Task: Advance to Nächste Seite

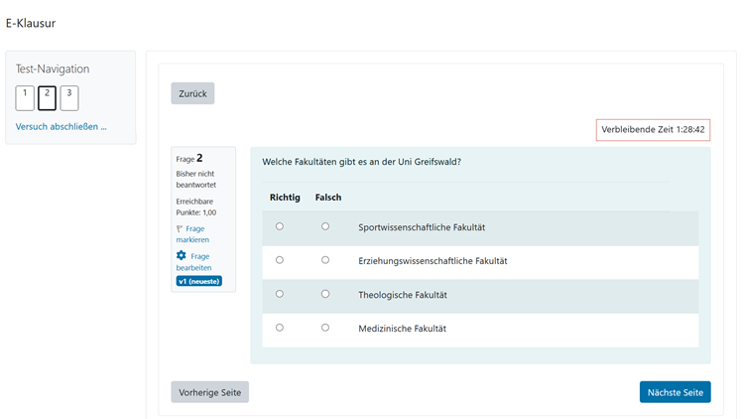Action: coord(675,392)
